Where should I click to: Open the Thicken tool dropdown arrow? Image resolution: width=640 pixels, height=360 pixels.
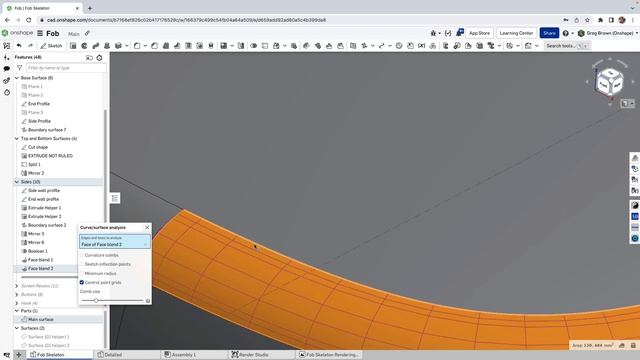point(127,46)
